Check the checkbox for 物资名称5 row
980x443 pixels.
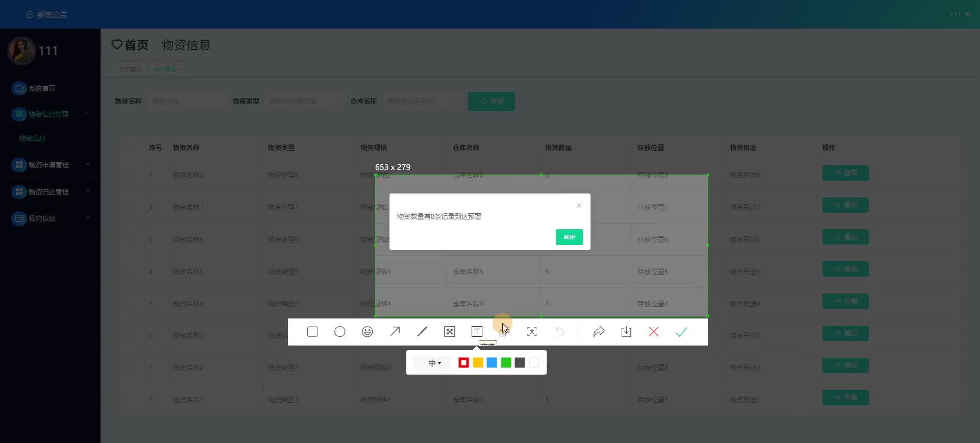[x=129, y=272]
